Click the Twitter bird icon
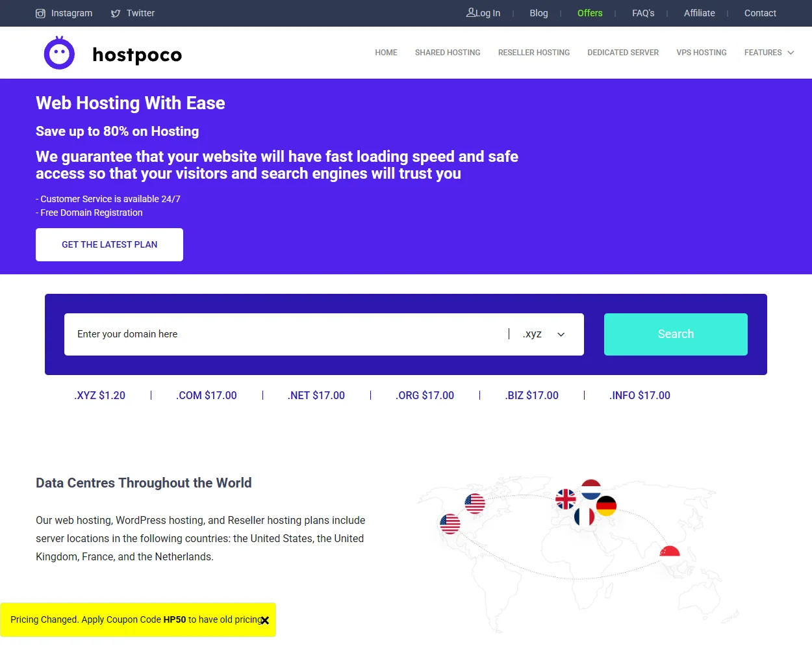This screenshot has width=812, height=650. pos(114,13)
